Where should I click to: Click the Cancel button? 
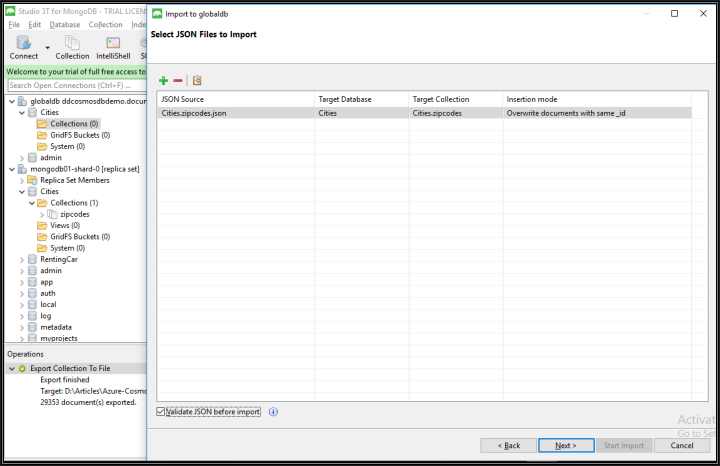[x=682, y=445]
